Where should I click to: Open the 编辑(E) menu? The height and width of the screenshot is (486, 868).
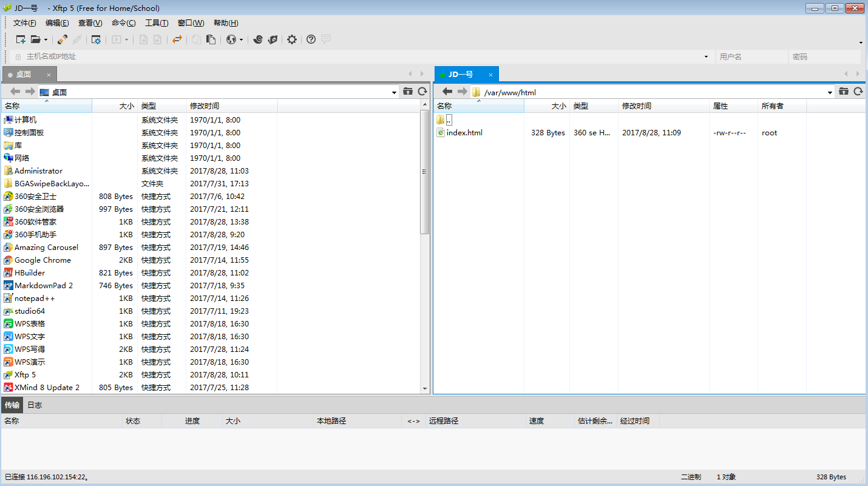pyautogui.click(x=57, y=23)
